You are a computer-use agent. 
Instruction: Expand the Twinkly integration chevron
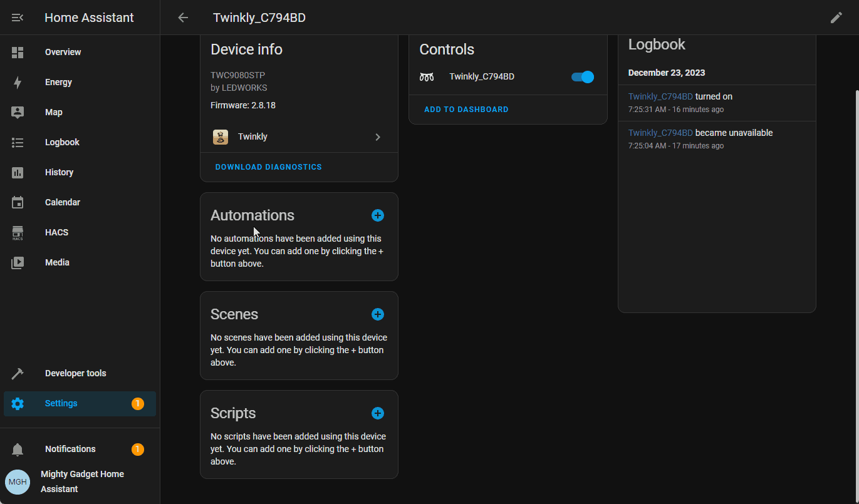click(378, 137)
